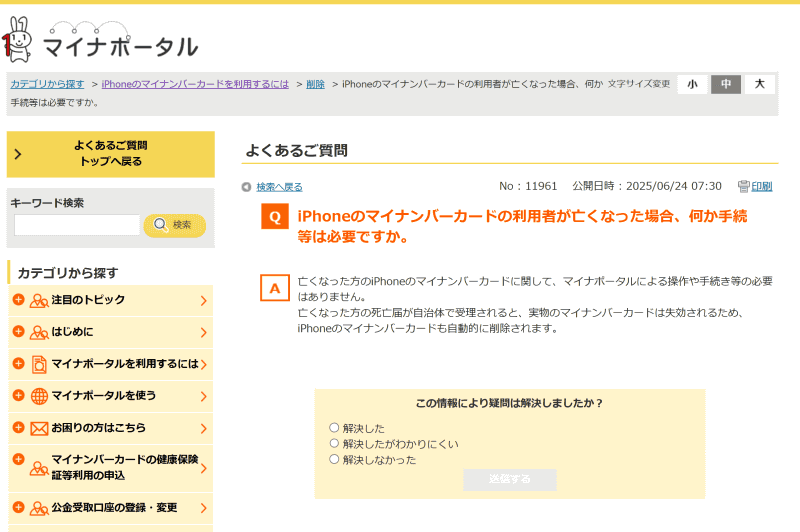Click 削除 breadcrumb link
The width and height of the screenshot is (800, 532).
coord(315,84)
